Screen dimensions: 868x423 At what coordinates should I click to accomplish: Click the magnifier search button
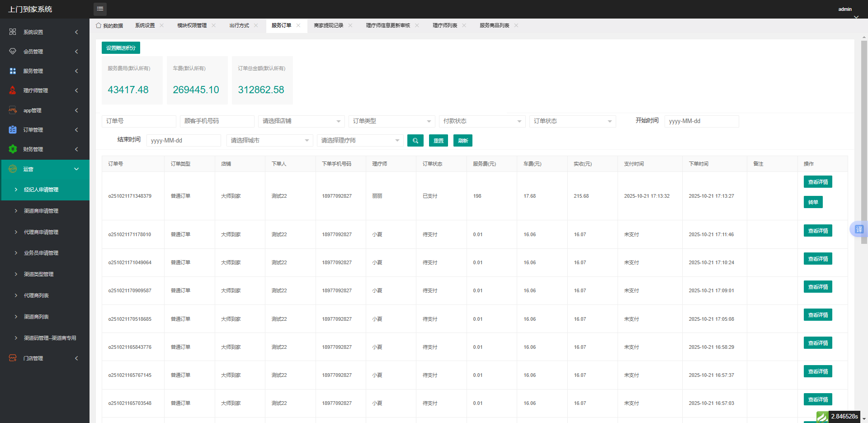point(415,141)
